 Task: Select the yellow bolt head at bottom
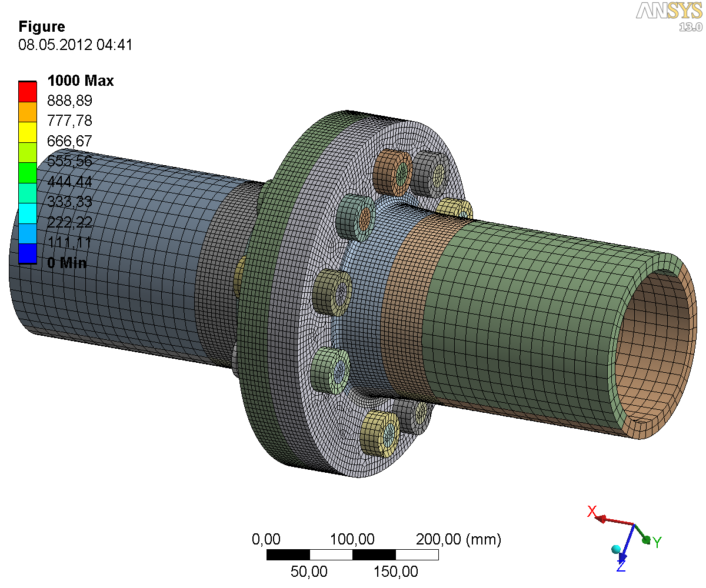click(x=380, y=433)
